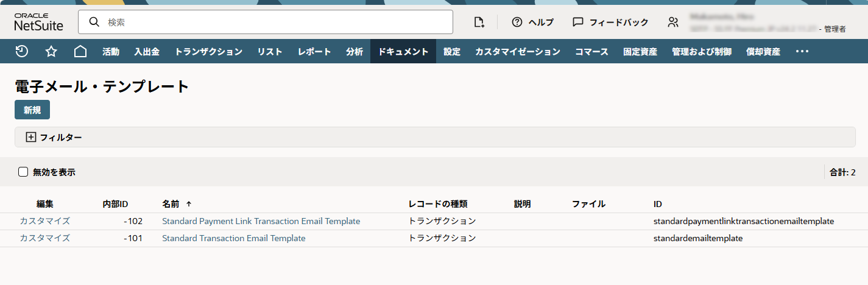Click the 編集 column header
868x285 pixels.
(x=44, y=204)
